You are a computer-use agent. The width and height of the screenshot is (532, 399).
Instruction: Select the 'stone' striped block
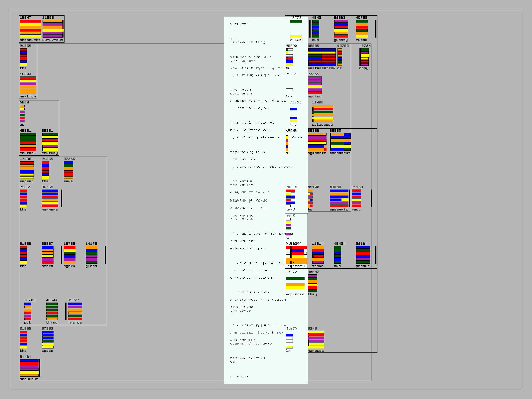tap(318, 255)
